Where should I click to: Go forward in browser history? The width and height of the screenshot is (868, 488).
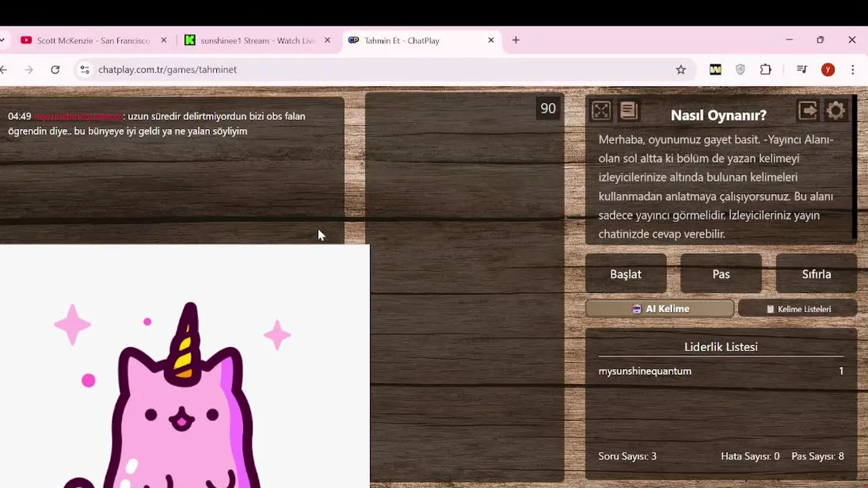[28, 69]
